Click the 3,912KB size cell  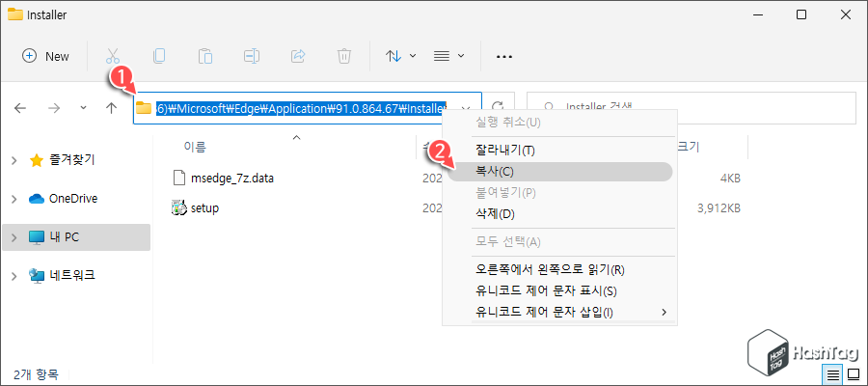tap(719, 208)
